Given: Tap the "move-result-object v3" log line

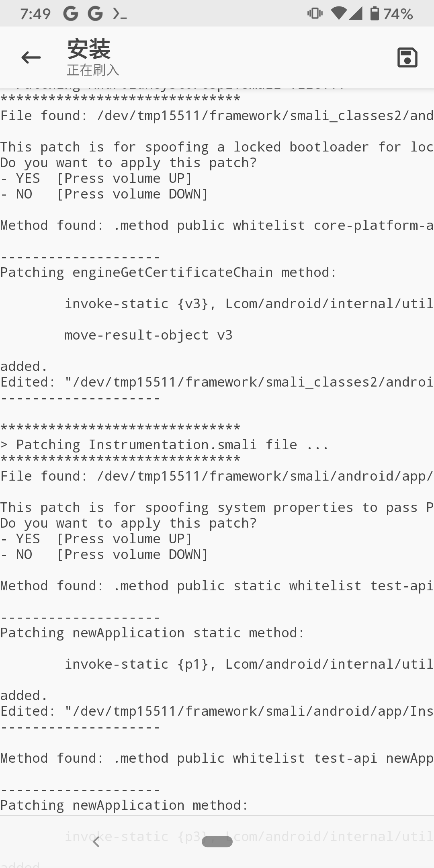Looking at the screenshot, I should tap(148, 335).
